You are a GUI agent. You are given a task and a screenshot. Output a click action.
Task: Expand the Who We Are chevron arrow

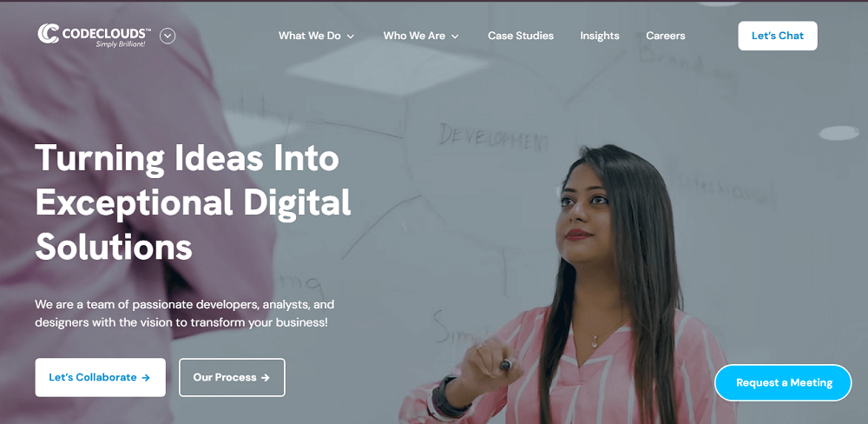pyautogui.click(x=455, y=36)
